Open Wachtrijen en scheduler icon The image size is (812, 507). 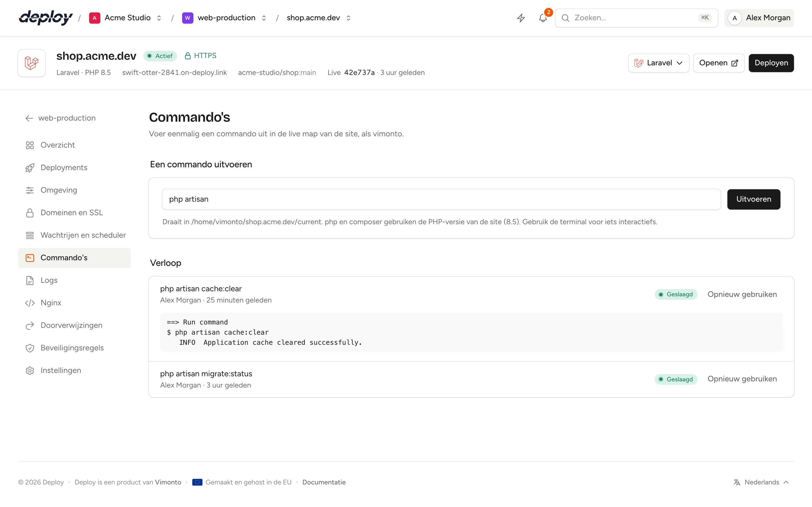(x=30, y=235)
